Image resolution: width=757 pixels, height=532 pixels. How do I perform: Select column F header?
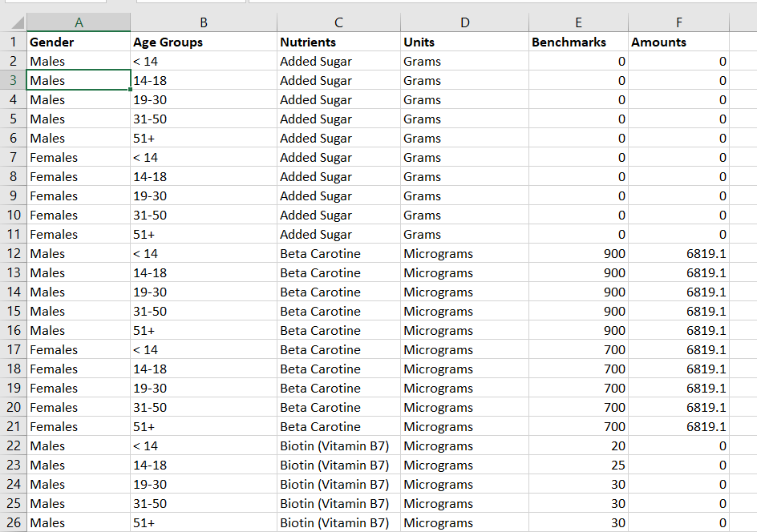click(678, 22)
